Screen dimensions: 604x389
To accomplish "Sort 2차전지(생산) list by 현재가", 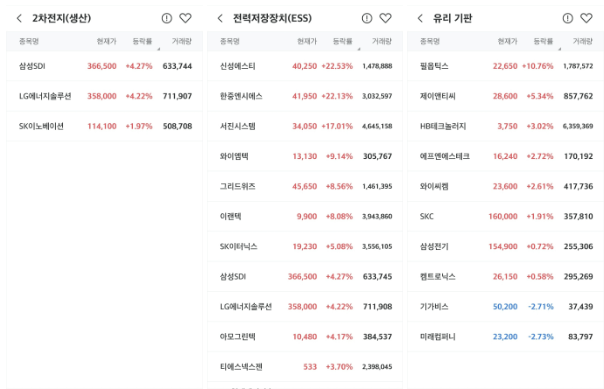I will click(106, 41).
